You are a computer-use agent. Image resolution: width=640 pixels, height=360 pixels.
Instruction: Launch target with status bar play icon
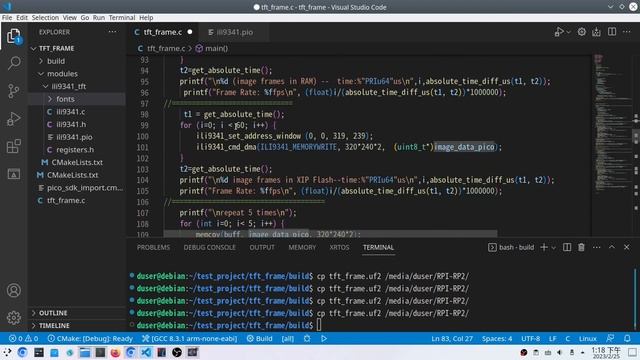[x=324, y=338]
